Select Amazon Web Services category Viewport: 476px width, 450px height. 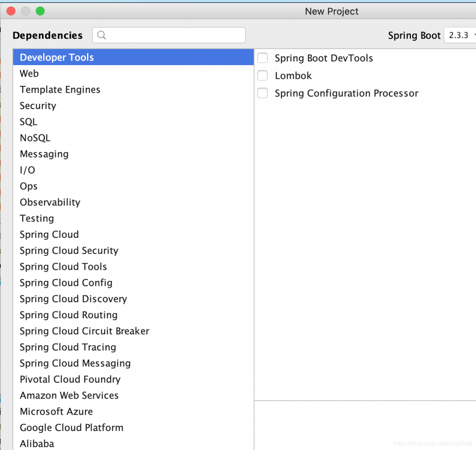pyautogui.click(x=134, y=395)
